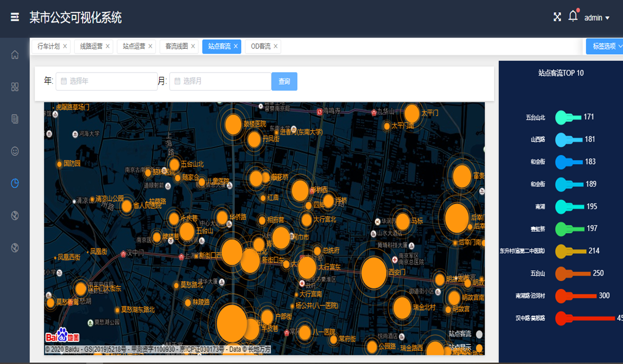Click the 南京军区南京总医院 hospital marker

coord(394,260)
